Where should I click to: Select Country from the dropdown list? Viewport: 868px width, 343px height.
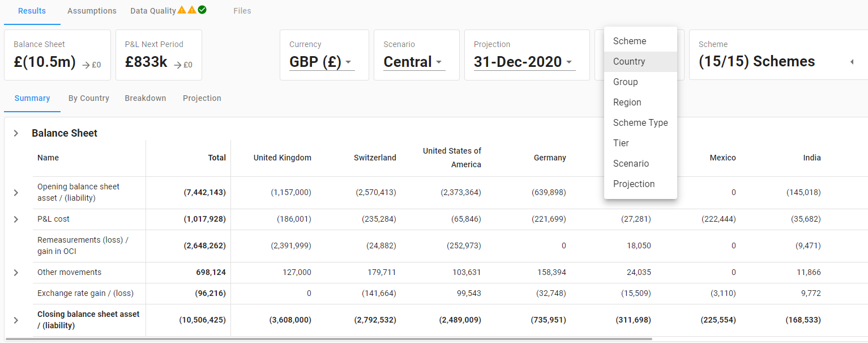629,62
